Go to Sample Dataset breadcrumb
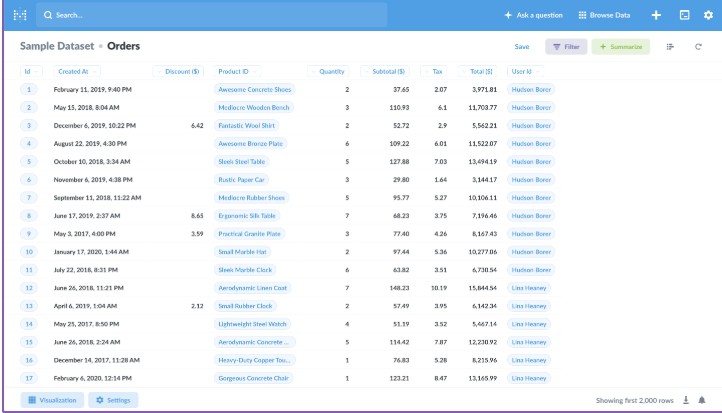 pos(57,46)
